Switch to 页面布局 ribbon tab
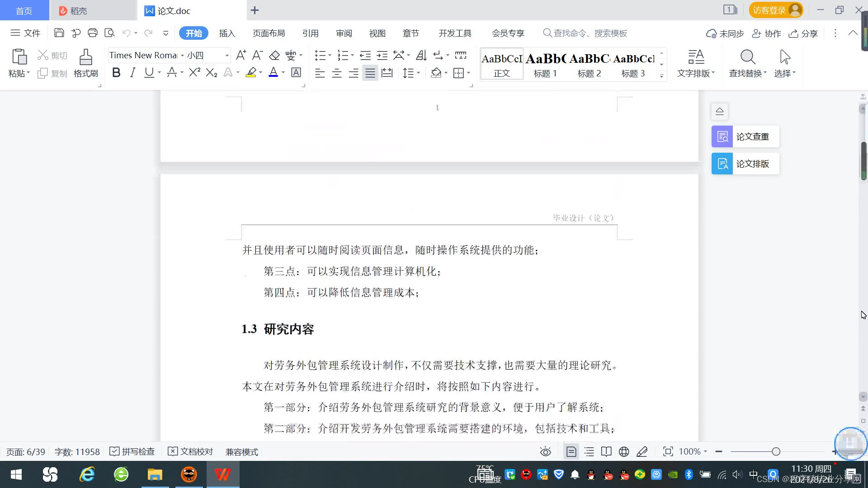This screenshot has width=868, height=488. point(269,33)
